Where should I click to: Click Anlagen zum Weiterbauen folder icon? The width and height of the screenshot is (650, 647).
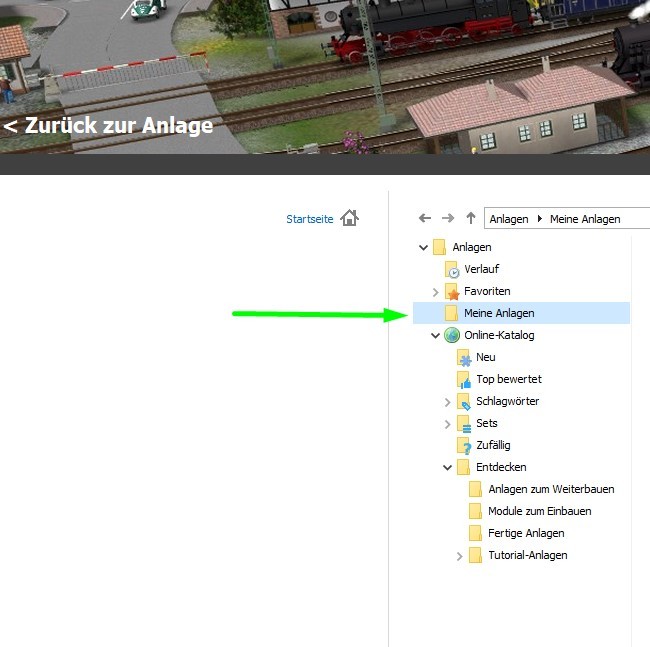point(475,489)
